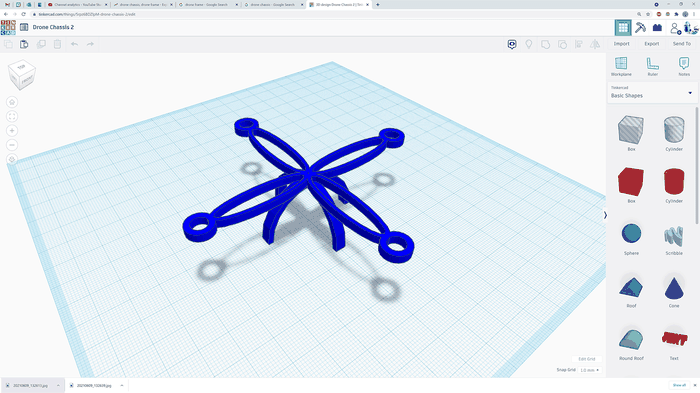Click the Home view button
The image size is (700, 393).
(x=12, y=102)
